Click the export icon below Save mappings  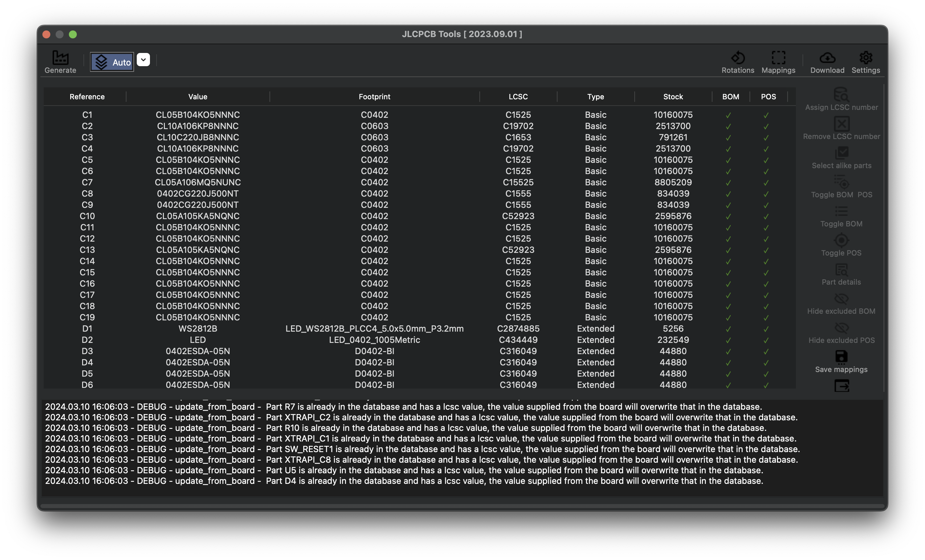(x=842, y=386)
